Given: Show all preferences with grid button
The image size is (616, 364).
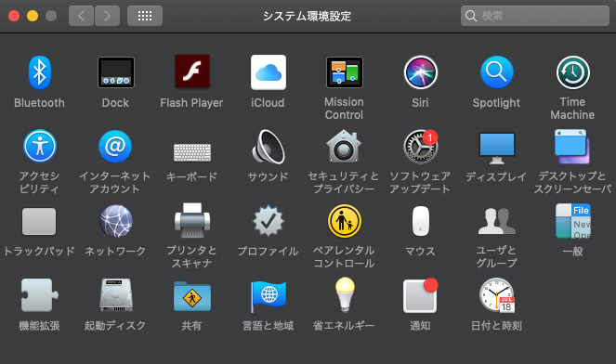Looking at the screenshot, I should pyautogui.click(x=145, y=16).
